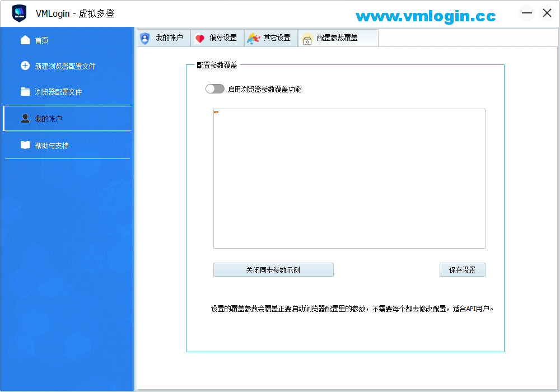Open the www.vmlogin.cc link
The width and height of the screenshot is (560, 392).
point(426,16)
